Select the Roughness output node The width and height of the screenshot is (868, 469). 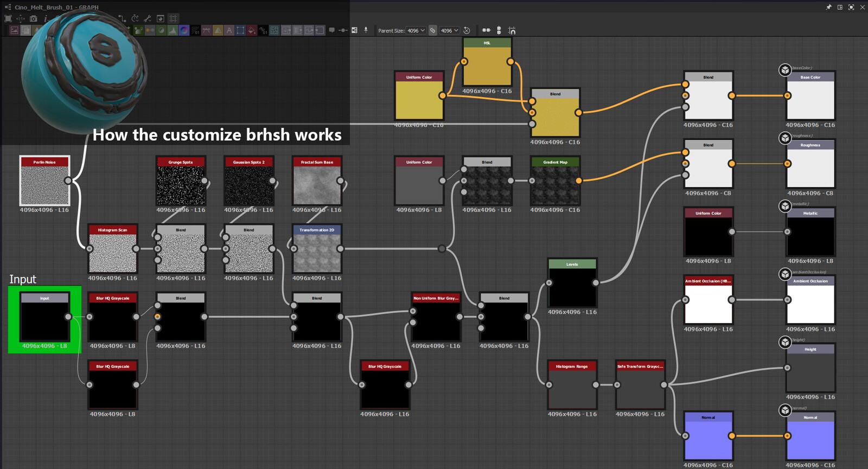coord(810,163)
